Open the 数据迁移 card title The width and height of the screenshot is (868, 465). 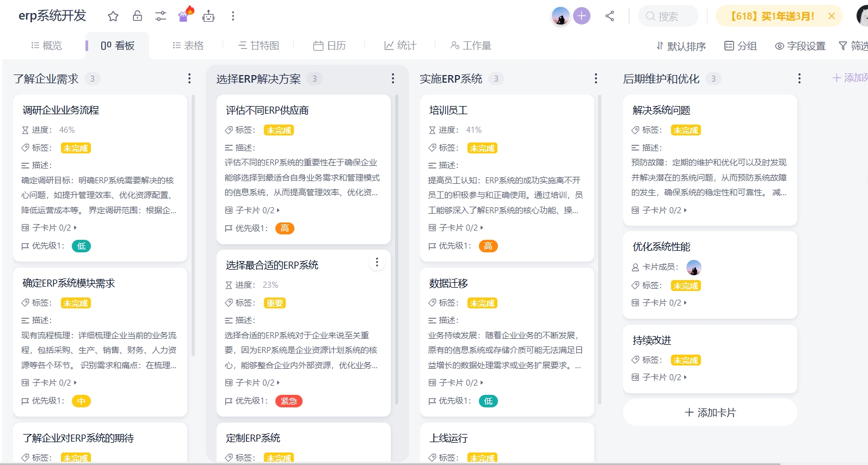point(448,283)
